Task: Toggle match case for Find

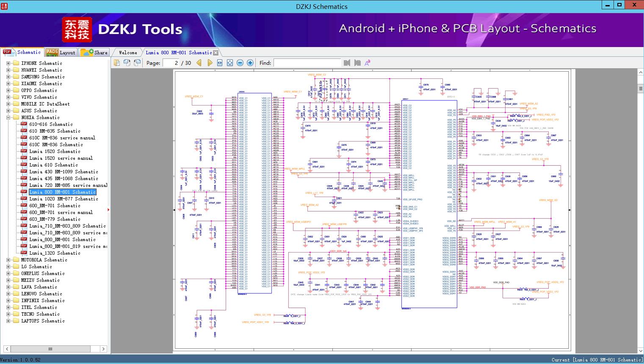Action: click(368, 63)
